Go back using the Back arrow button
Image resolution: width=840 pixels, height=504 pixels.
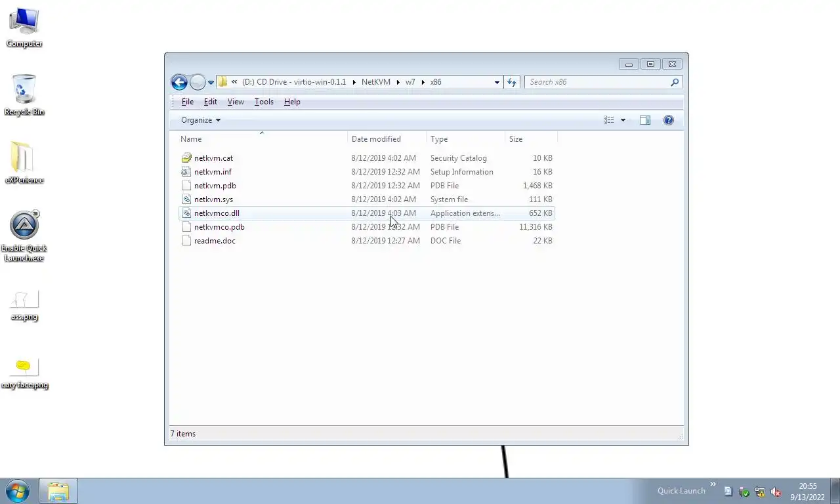[179, 82]
